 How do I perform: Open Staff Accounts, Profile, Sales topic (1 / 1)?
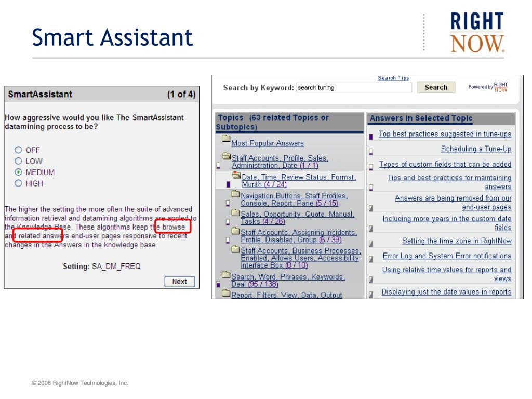click(280, 162)
